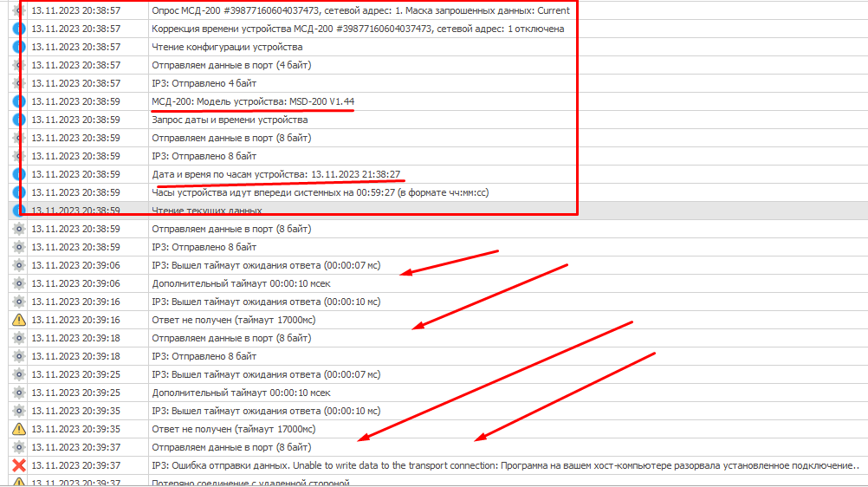This screenshot has width=868, height=487.
Task: Select 'Часы устройства идут впереди системных' entry
Action: tap(320, 192)
